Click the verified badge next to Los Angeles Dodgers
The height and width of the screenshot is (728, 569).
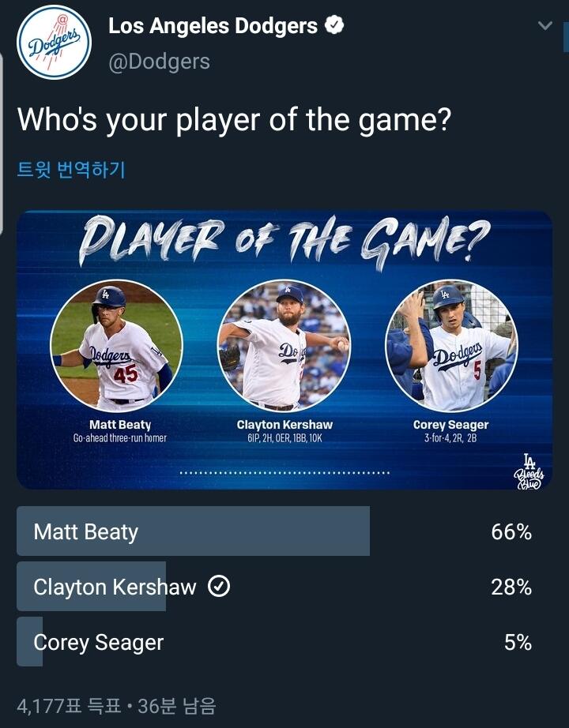[x=334, y=25]
